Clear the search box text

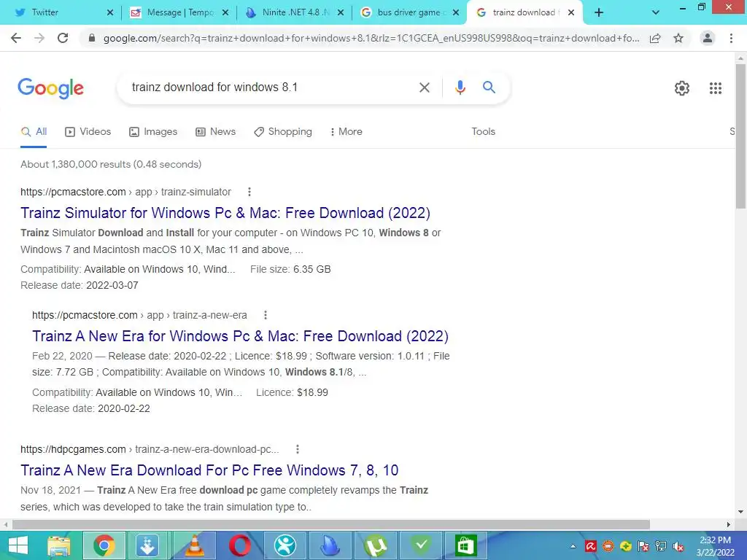point(425,87)
